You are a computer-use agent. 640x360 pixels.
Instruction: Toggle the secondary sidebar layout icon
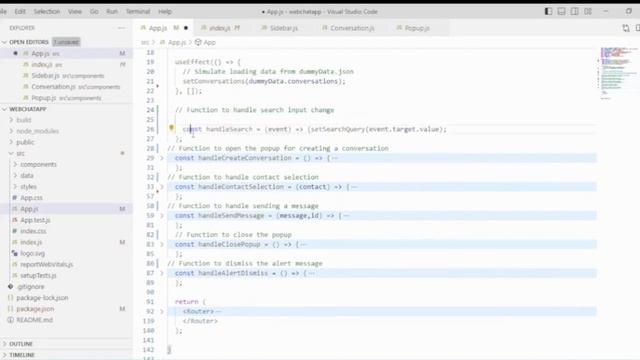[x=574, y=11]
